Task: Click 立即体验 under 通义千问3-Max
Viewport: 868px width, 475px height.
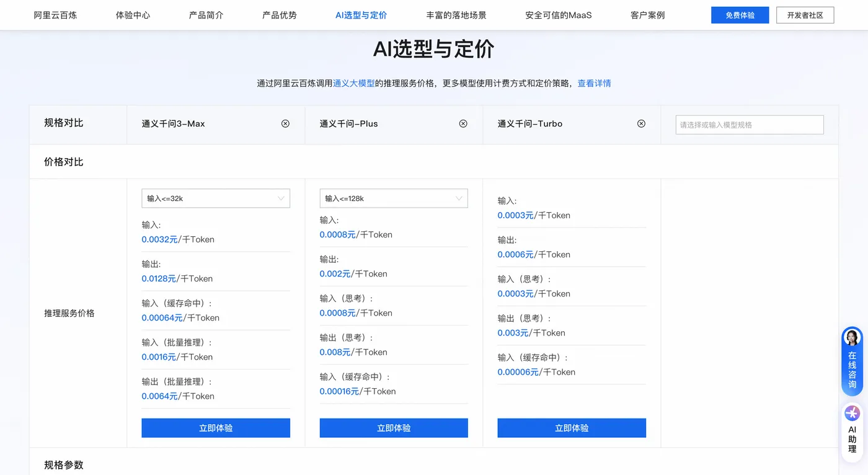Action: point(216,428)
